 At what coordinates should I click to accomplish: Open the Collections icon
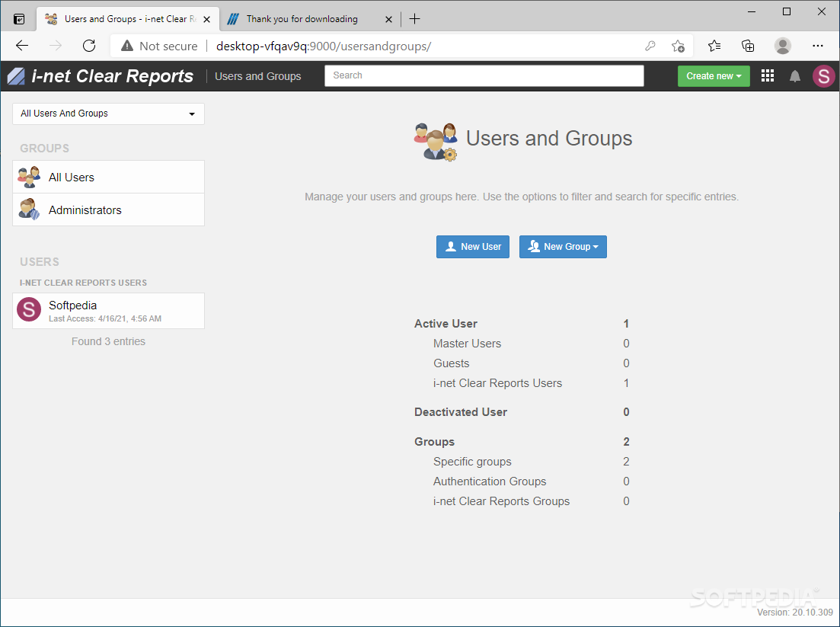point(748,46)
